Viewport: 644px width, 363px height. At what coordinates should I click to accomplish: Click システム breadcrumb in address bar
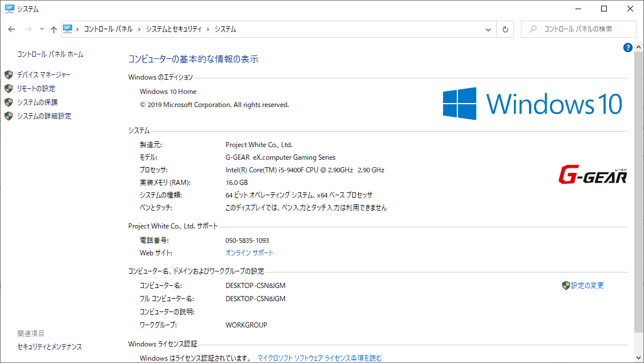pyautogui.click(x=225, y=29)
